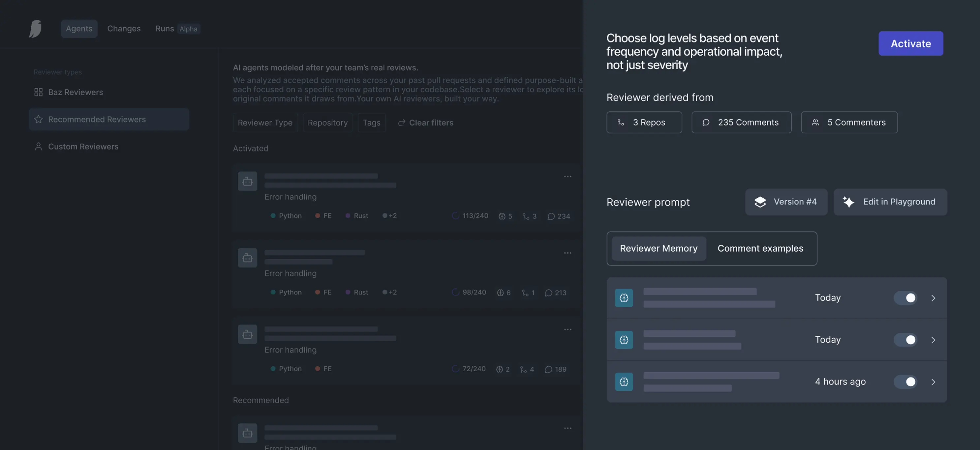Toggle the second Today memory switch

coord(905,340)
